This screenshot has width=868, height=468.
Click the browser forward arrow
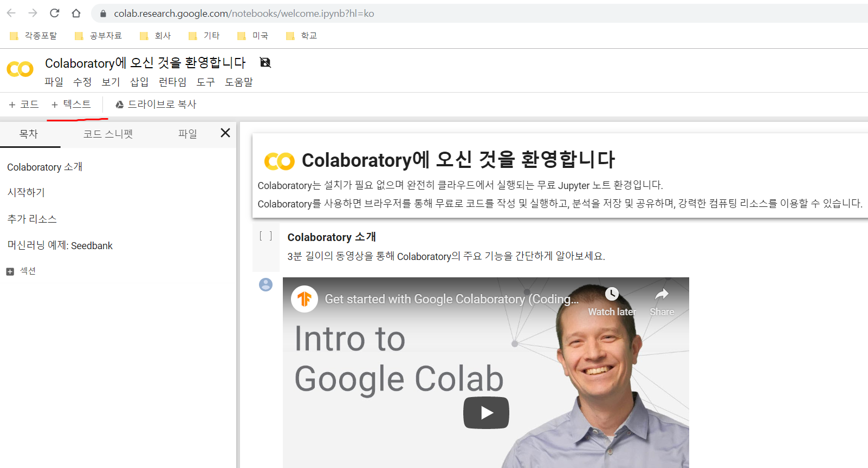33,13
